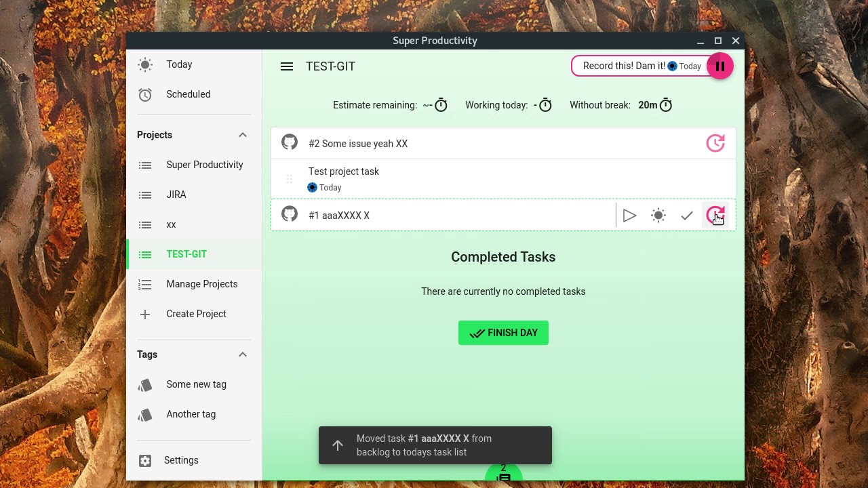This screenshot has height=488, width=868.
Task: Click the green list icon next to TEST-GIT
Action: pos(145,254)
